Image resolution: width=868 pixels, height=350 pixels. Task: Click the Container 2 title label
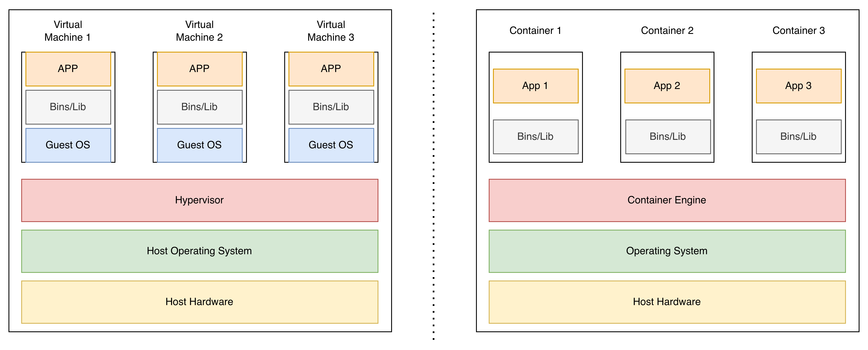[x=667, y=31]
